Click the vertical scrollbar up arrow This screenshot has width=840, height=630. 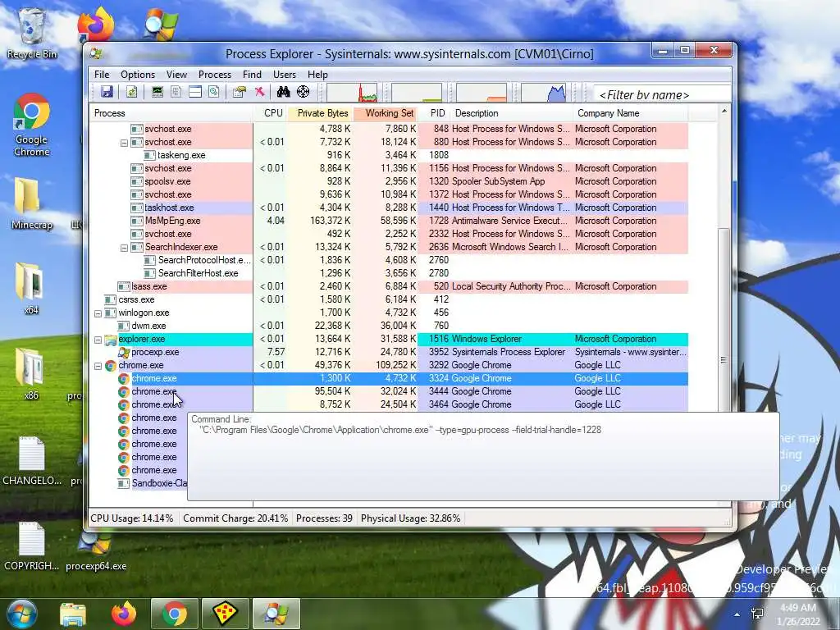(x=724, y=112)
